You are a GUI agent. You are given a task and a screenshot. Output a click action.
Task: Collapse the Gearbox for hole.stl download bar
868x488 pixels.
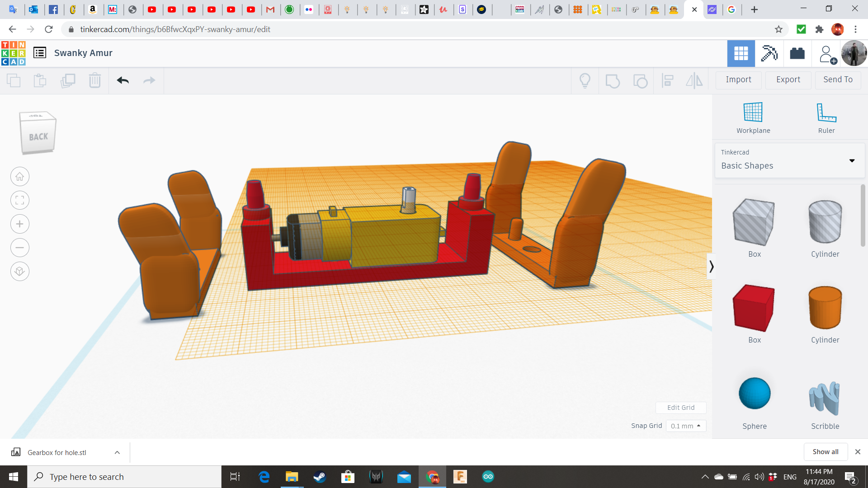[117, 452]
